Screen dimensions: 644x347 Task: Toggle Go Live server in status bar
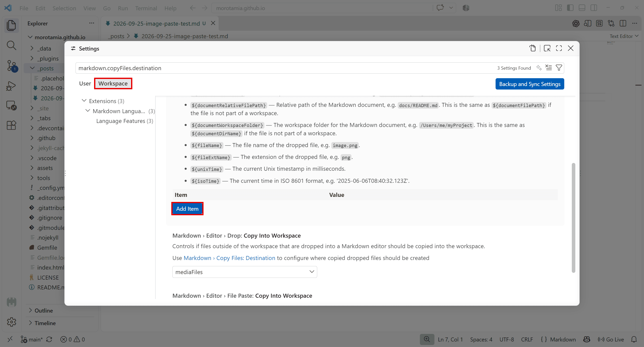click(x=611, y=339)
